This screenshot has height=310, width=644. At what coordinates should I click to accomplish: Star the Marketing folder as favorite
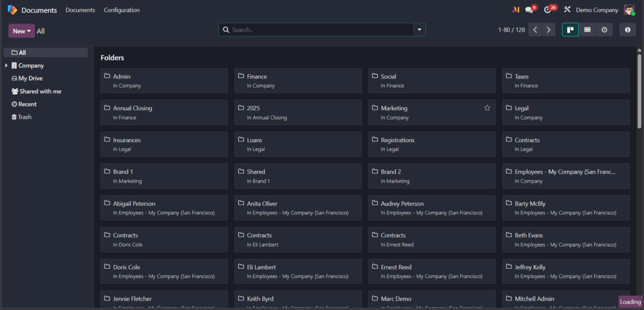pyautogui.click(x=487, y=108)
